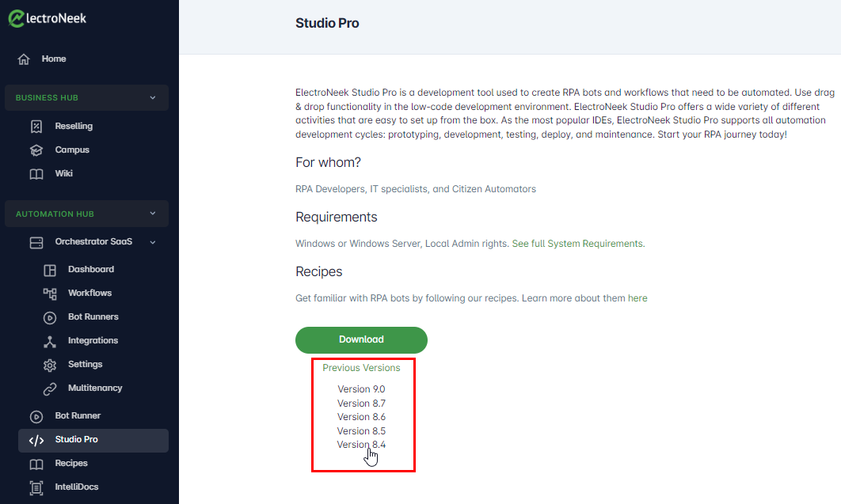
Task: Open the Settings gear icon
Action: (x=49, y=365)
